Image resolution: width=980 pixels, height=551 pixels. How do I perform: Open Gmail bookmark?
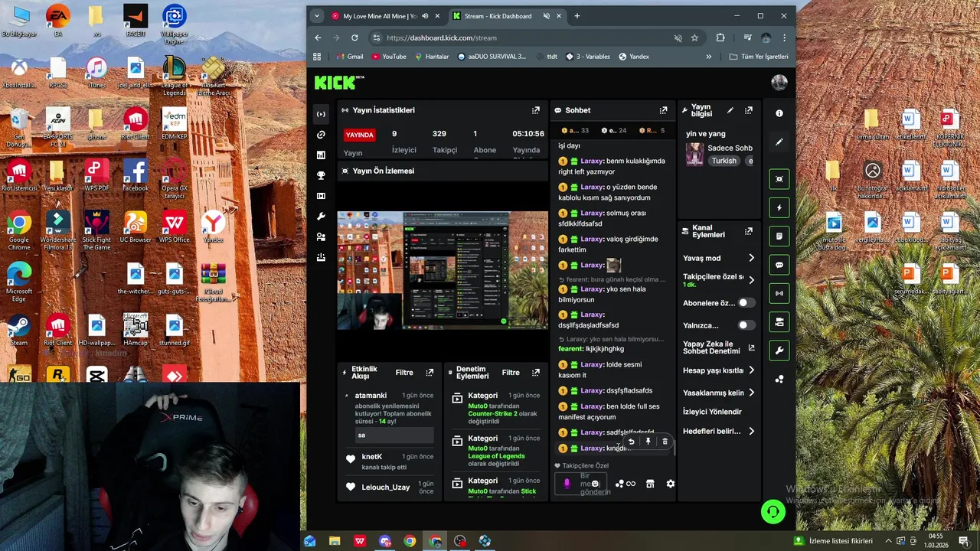point(349,57)
